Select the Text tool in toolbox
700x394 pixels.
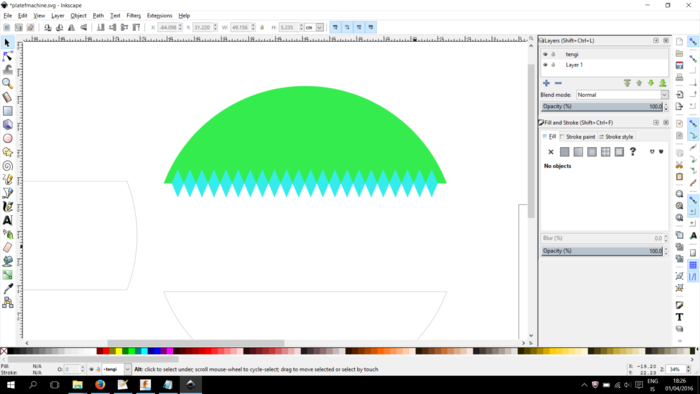coord(7,220)
